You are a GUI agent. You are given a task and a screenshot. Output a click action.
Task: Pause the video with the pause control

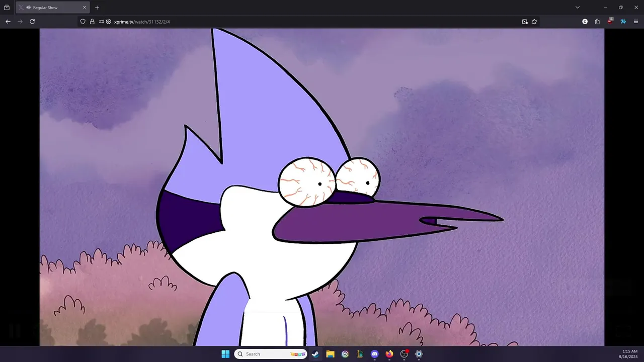(x=15, y=331)
